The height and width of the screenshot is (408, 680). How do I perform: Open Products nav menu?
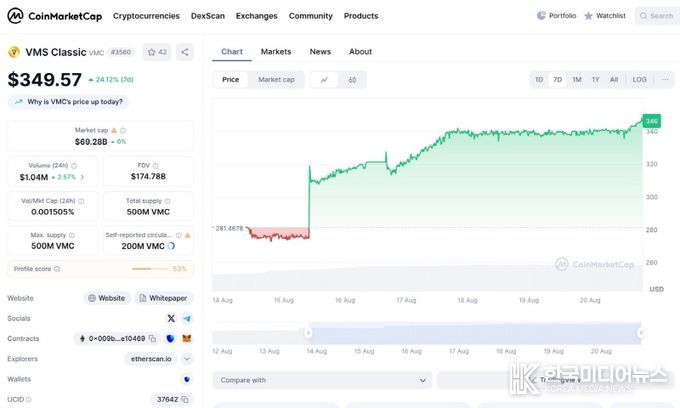pyautogui.click(x=361, y=16)
